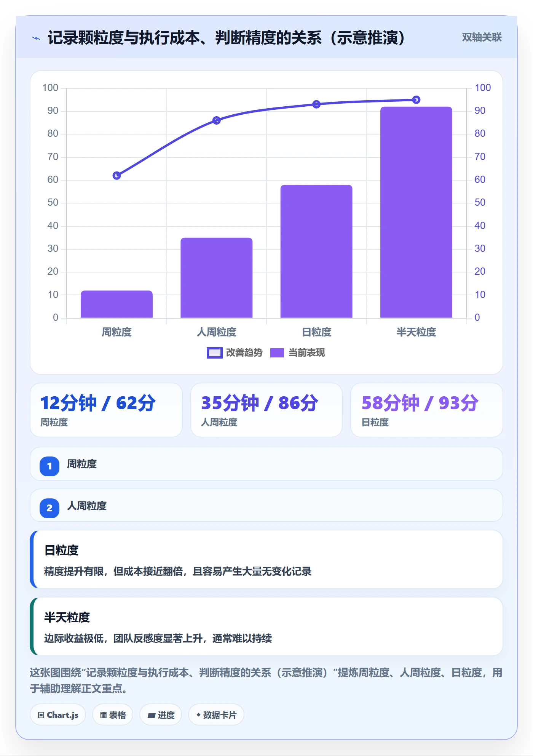Click the 半天粒度 card heading
Viewport: 533px width, 756px height.
[x=67, y=617]
